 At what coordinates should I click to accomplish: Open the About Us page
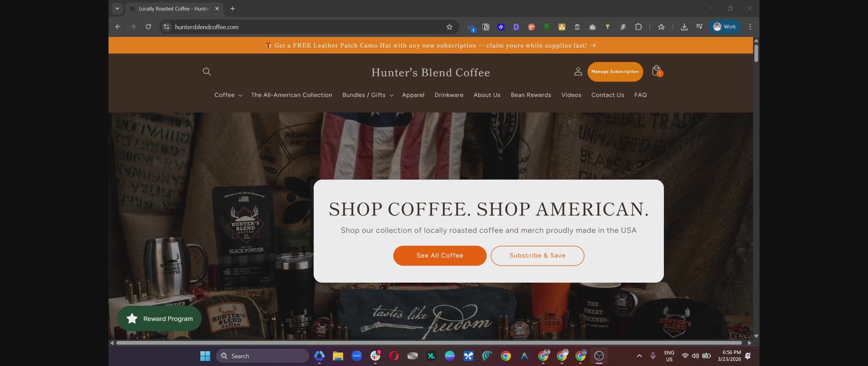point(487,95)
